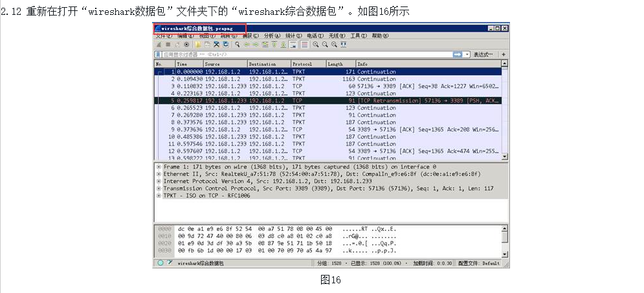Go to the next packet with forward arrow
Image resolution: width=644 pixels, height=293 pixels.
256,45
